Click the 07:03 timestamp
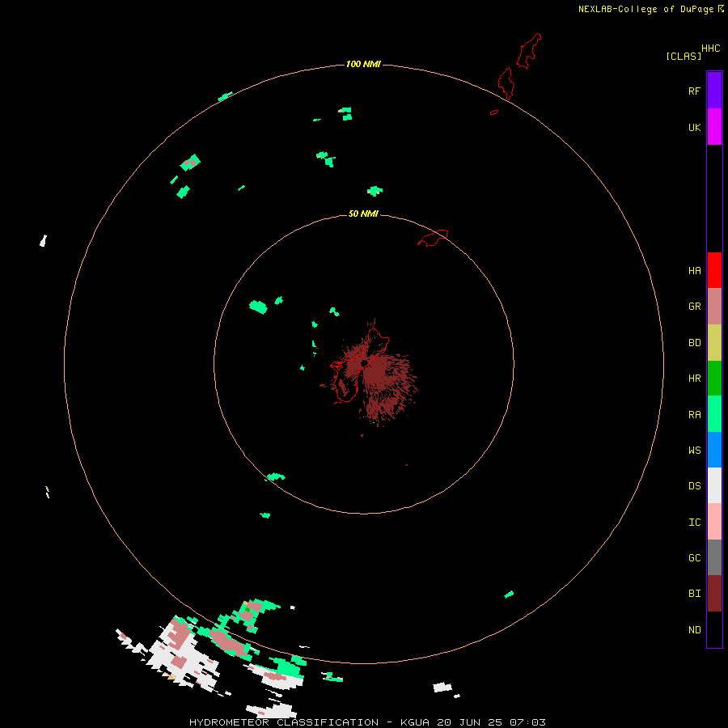Viewport: 728px width, 728px height. pyautogui.click(x=527, y=722)
